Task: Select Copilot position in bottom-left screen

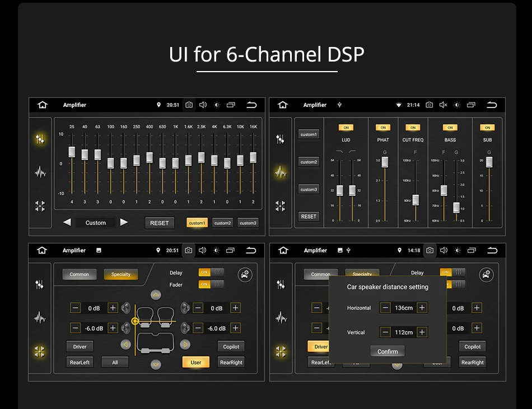Action: (231, 347)
